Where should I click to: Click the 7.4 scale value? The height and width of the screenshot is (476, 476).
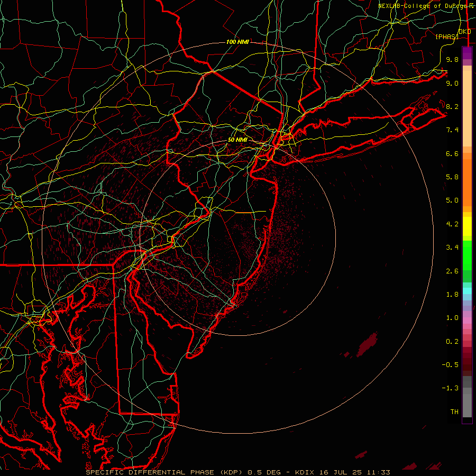tap(452, 130)
